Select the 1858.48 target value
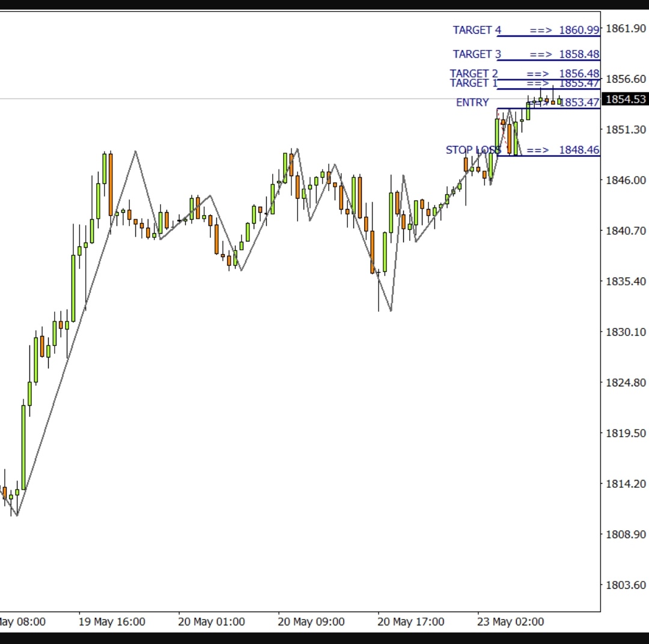This screenshot has width=649, height=644. point(579,54)
